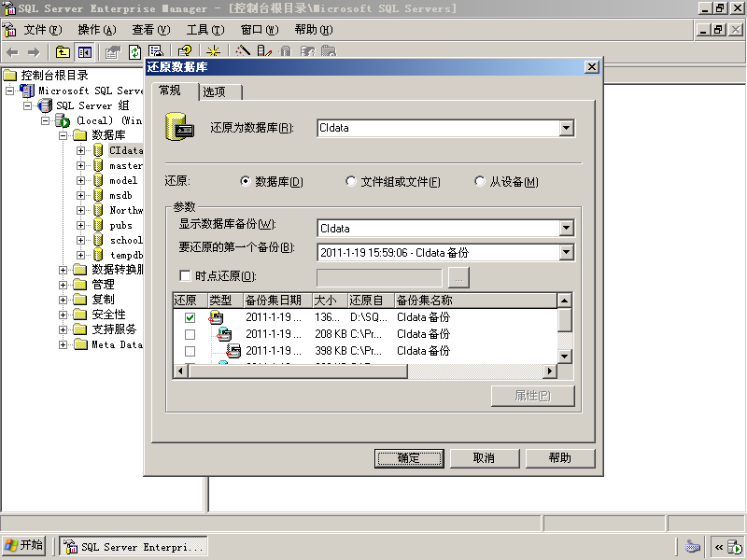747x560 pixels.
Task: Switch to the 选项 tab
Action: [219, 91]
